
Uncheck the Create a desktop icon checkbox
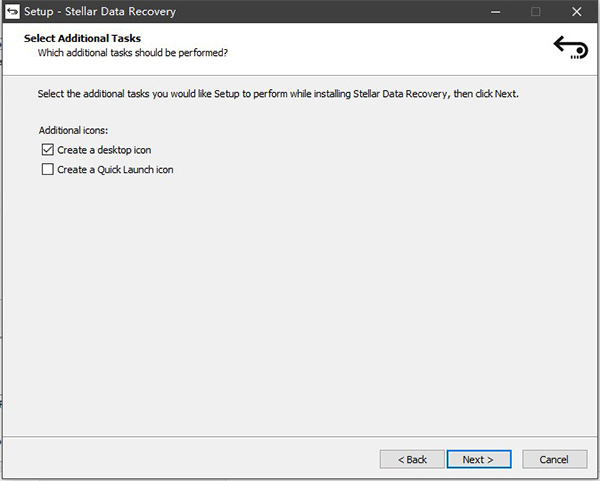(x=47, y=150)
